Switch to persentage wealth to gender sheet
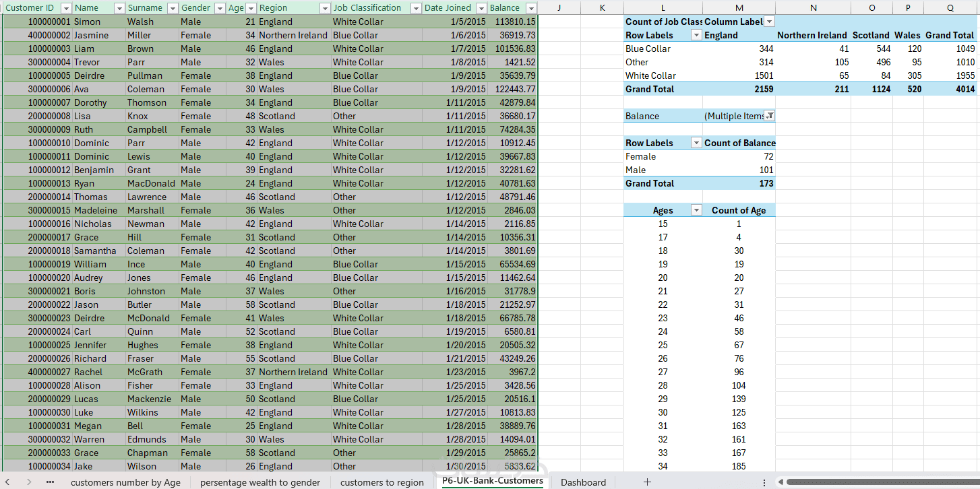Screen dimensions: 980x489 pyautogui.click(x=260, y=482)
